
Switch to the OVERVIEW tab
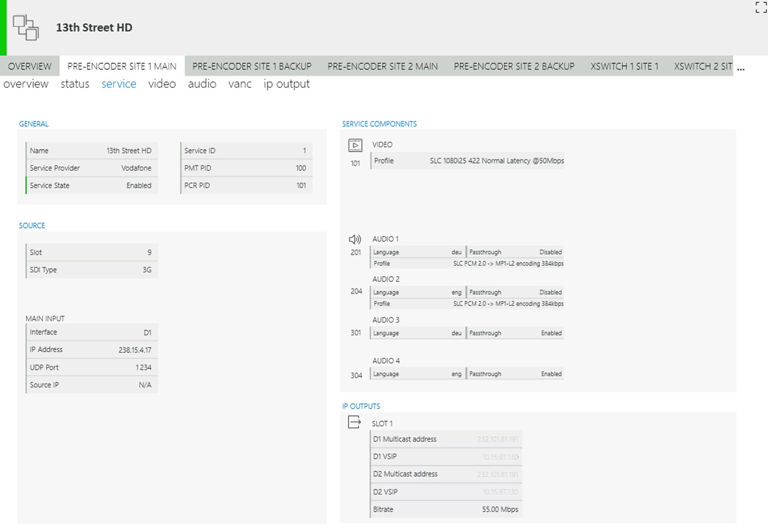pos(30,66)
